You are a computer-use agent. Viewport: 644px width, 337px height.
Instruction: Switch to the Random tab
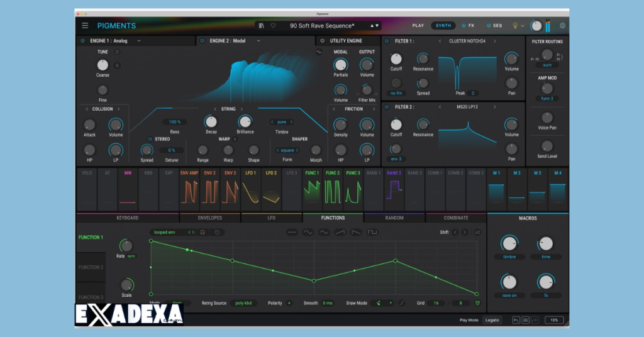[x=394, y=218]
